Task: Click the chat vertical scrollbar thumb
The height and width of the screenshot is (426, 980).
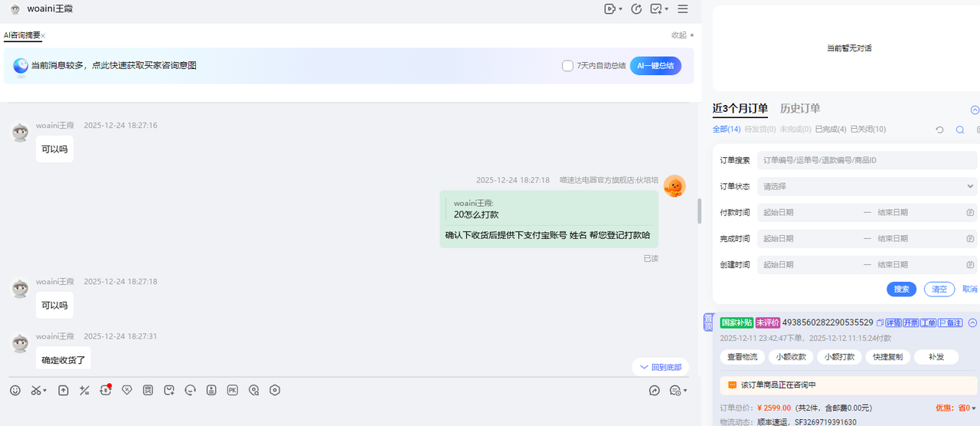Action: coord(699,211)
